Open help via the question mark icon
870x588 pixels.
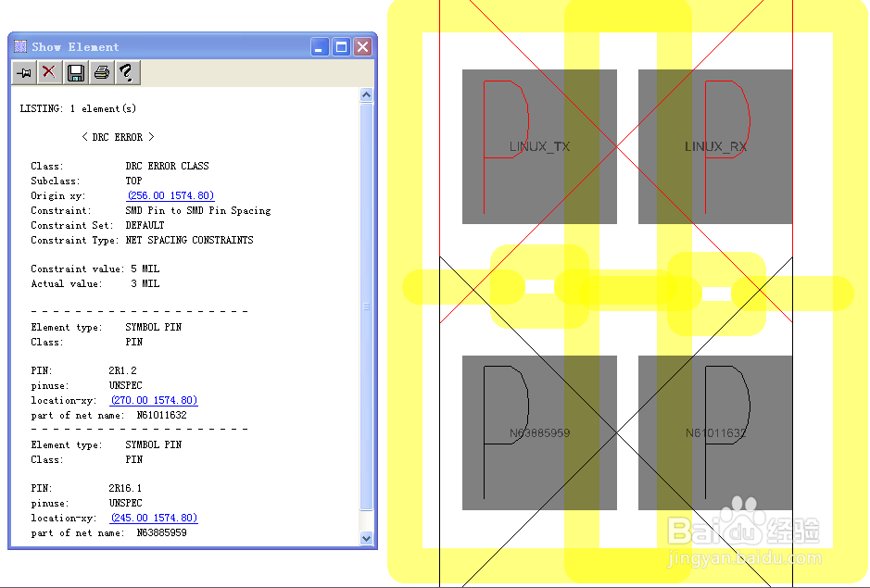pos(127,72)
